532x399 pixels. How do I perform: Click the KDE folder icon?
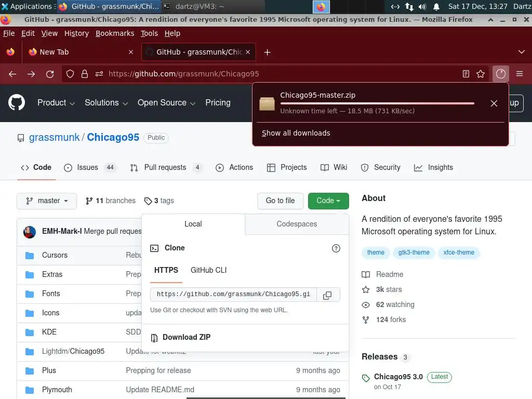pos(30,332)
